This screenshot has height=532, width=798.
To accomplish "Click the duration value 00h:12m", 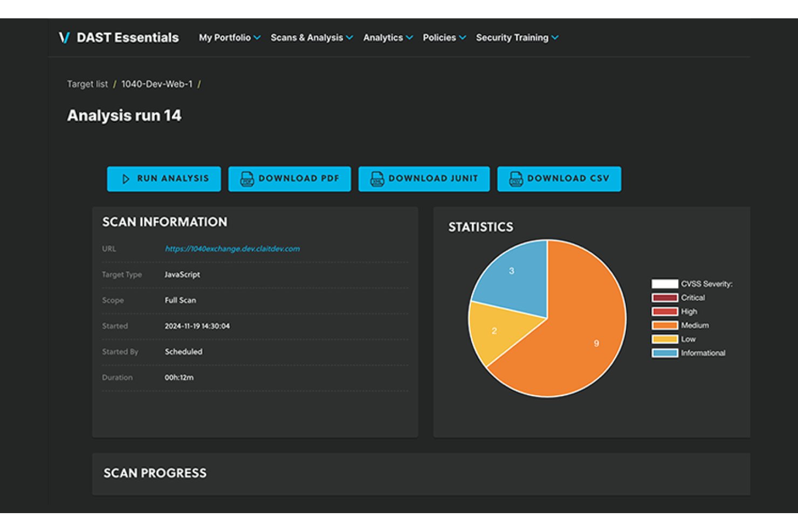I will tap(179, 378).
